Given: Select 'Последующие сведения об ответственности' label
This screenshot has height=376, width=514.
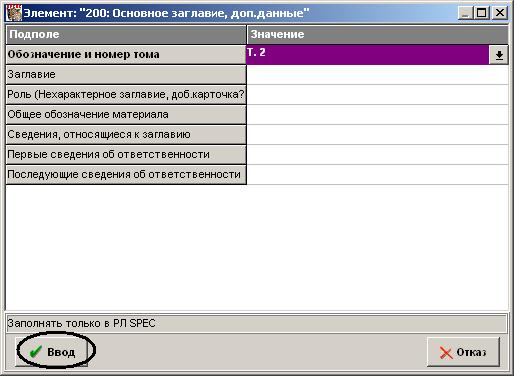Looking at the screenshot, I should pyautogui.click(x=126, y=175).
